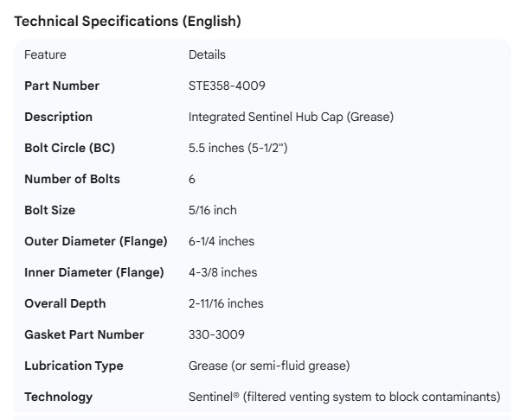Screen dimensions: 520x420
Task: Click the Sentinel filtered venting system text
Action: 344,397
